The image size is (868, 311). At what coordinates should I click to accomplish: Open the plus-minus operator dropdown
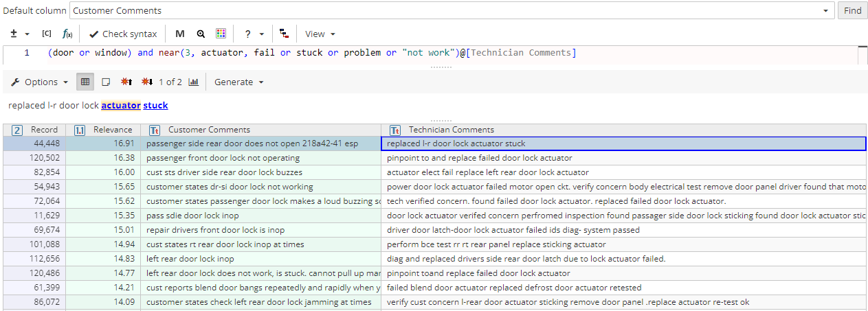[x=20, y=34]
